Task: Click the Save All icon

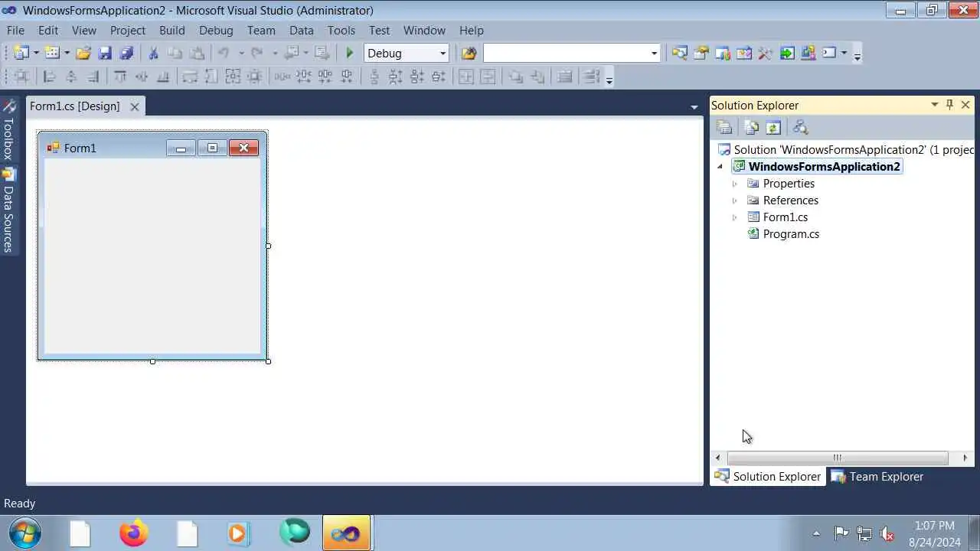Action: click(126, 53)
